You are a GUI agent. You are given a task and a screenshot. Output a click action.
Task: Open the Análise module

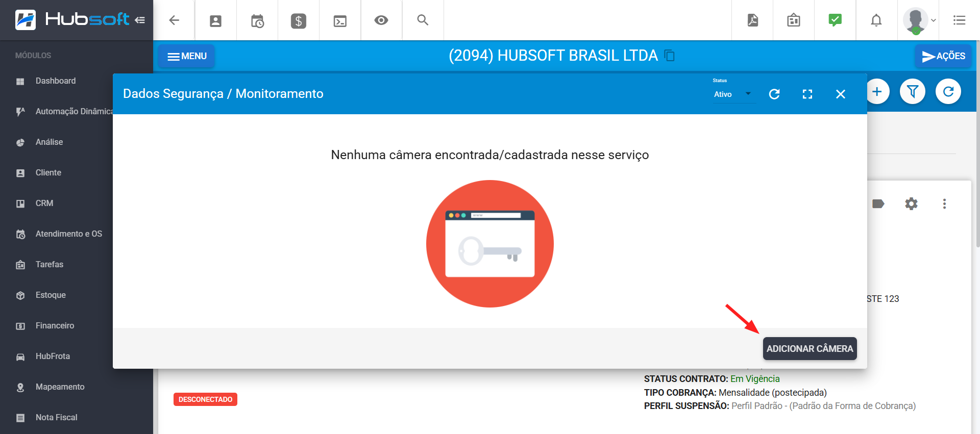coord(56,142)
